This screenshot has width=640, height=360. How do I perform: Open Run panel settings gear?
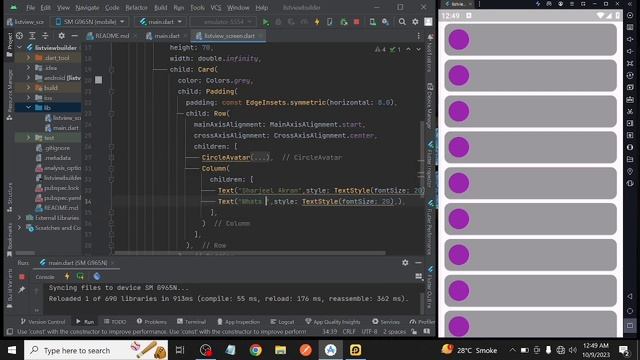click(x=405, y=262)
